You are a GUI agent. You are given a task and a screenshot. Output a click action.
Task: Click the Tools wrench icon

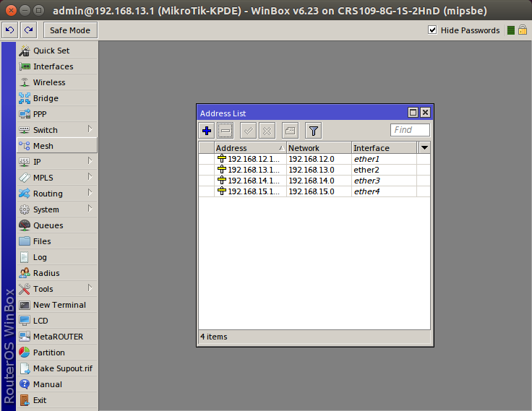pos(25,289)
